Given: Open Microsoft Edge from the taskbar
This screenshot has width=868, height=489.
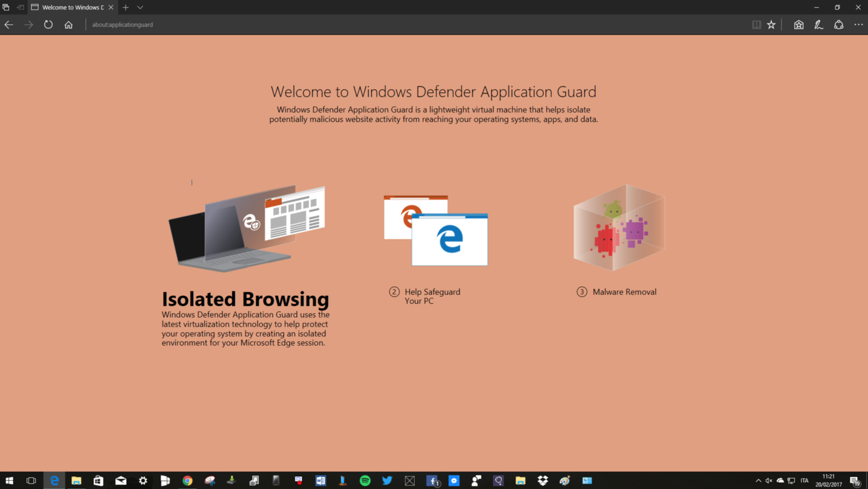Looking at the screenshot, I should (54, 481).
